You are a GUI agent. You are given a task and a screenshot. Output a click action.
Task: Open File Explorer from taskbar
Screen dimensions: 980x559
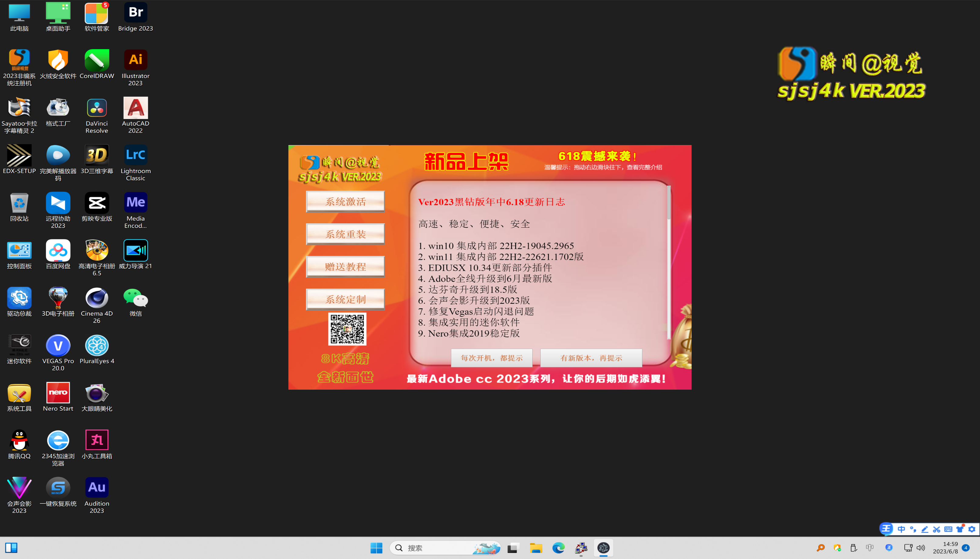coord(535,548)
